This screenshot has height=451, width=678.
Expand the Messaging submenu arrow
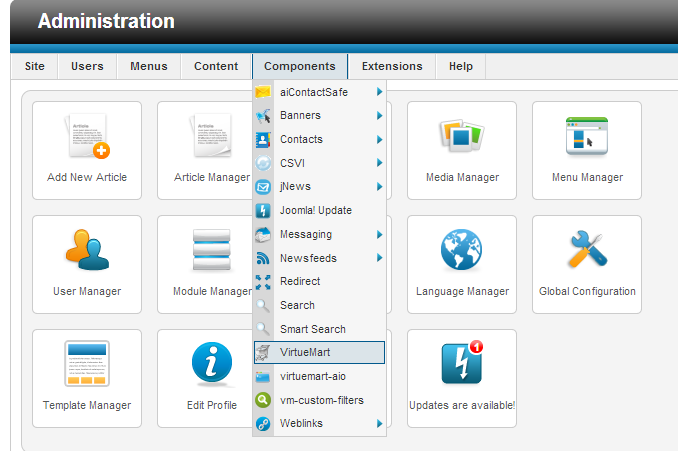pyautogui.click(x=379, y=234)
